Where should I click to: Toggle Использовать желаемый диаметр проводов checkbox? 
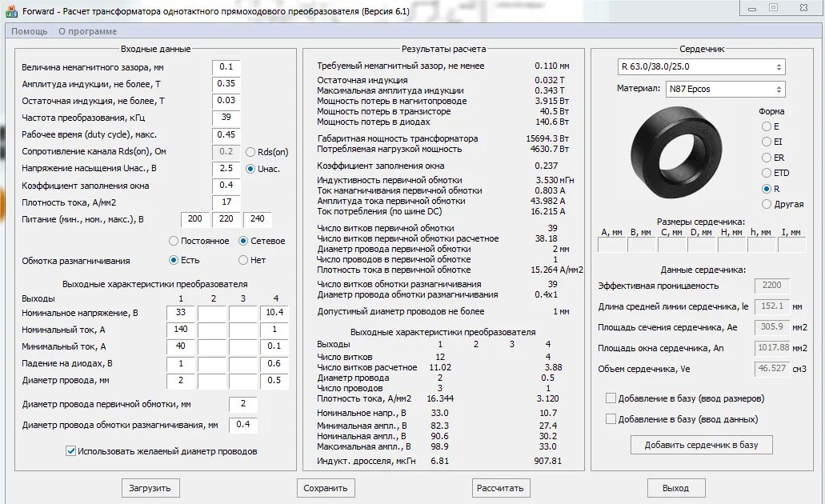(x=71, y=451)
